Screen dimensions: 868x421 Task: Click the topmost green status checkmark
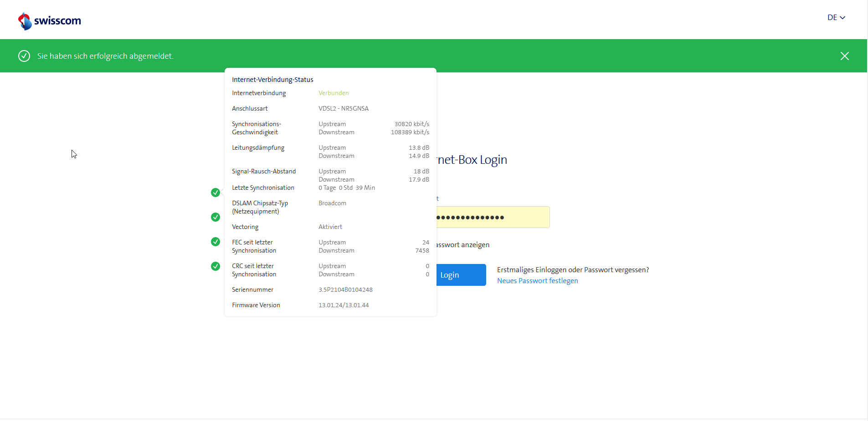tap(216, 193)
